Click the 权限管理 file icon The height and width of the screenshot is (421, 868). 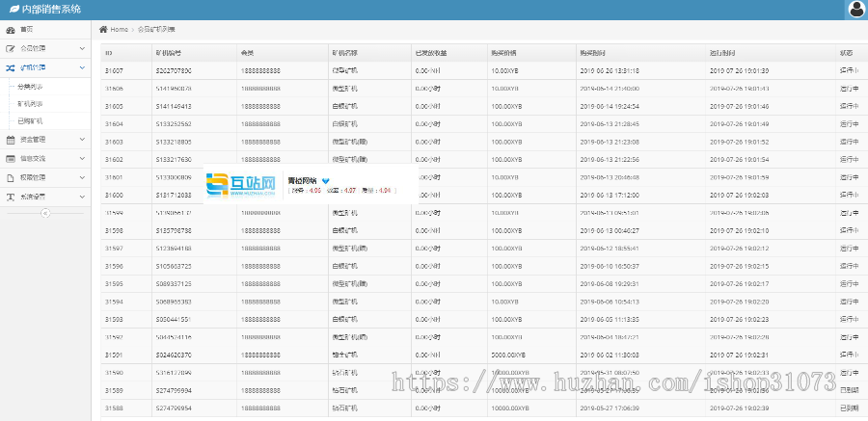click(x=11, y=178)
